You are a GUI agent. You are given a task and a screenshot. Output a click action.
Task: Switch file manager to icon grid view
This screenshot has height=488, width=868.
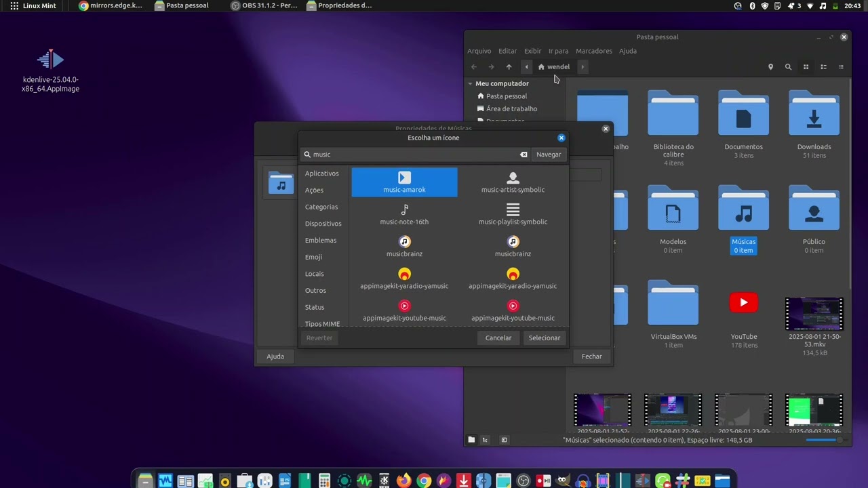[x=806, y=67]
